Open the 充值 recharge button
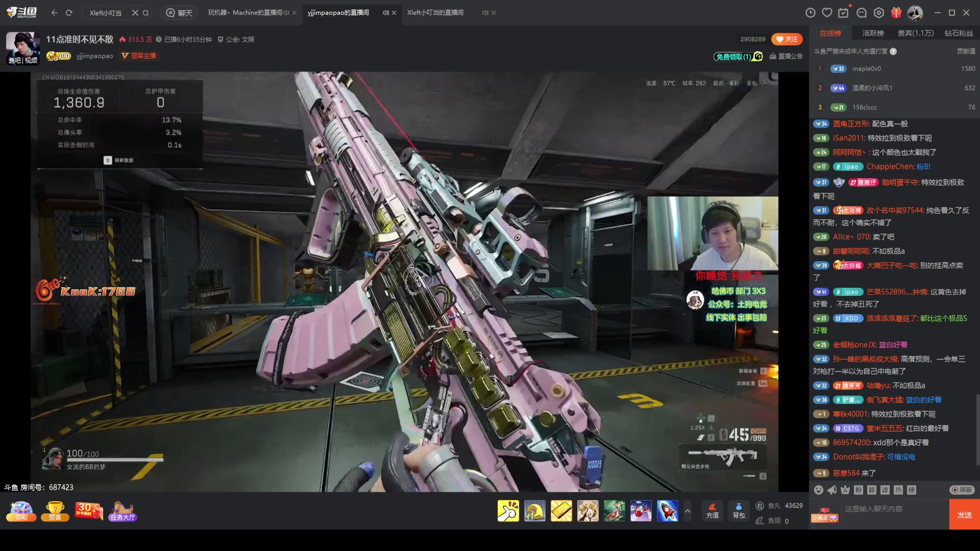This screenshot has height=551, width=980. click(712, 511)
